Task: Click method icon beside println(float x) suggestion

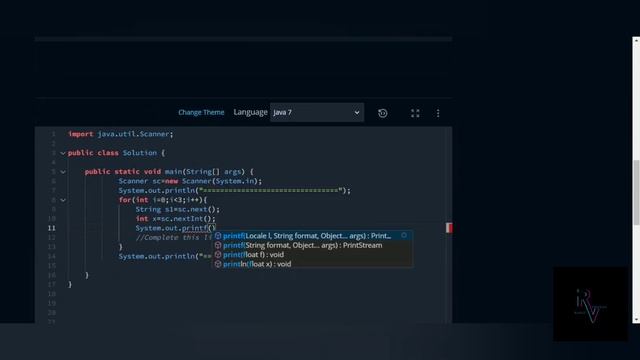Action: (x=218, y=264)
